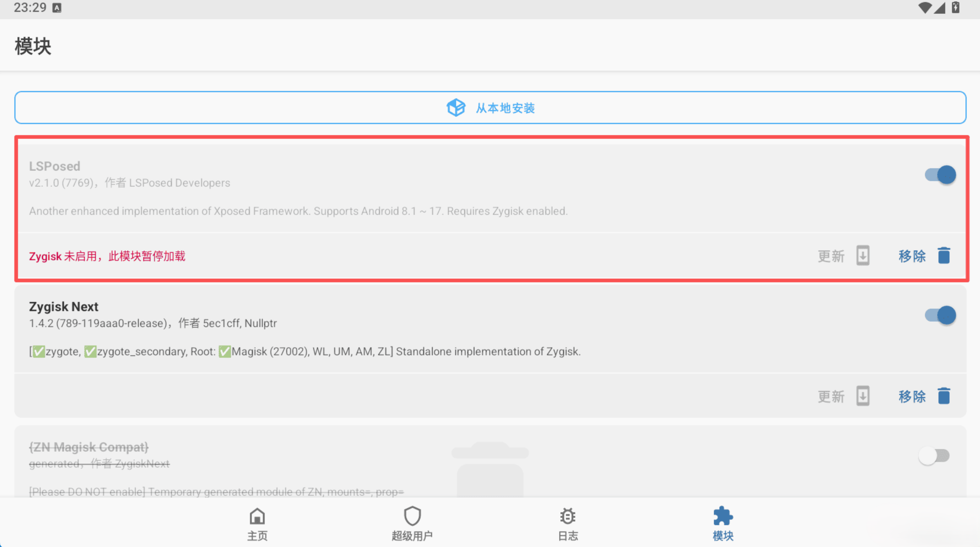
Task: Click the 从本地安装 install button label
Action: pyautogui.click(x=505, y=108)
